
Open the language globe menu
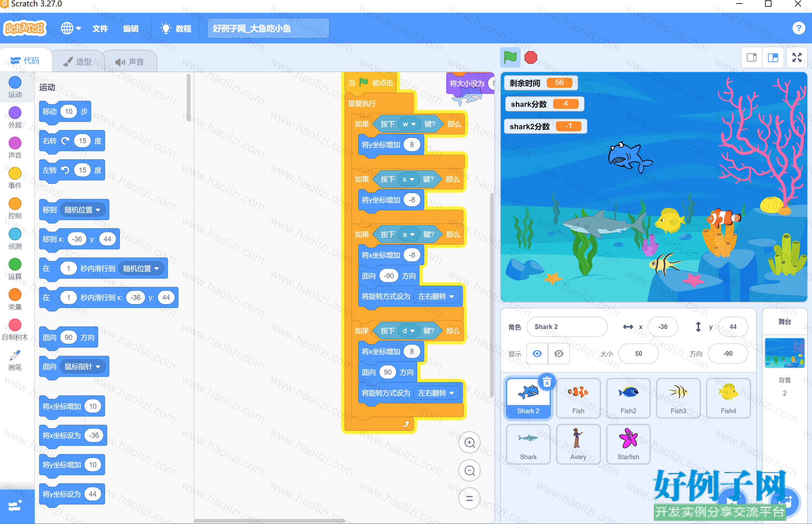[71, 28]
